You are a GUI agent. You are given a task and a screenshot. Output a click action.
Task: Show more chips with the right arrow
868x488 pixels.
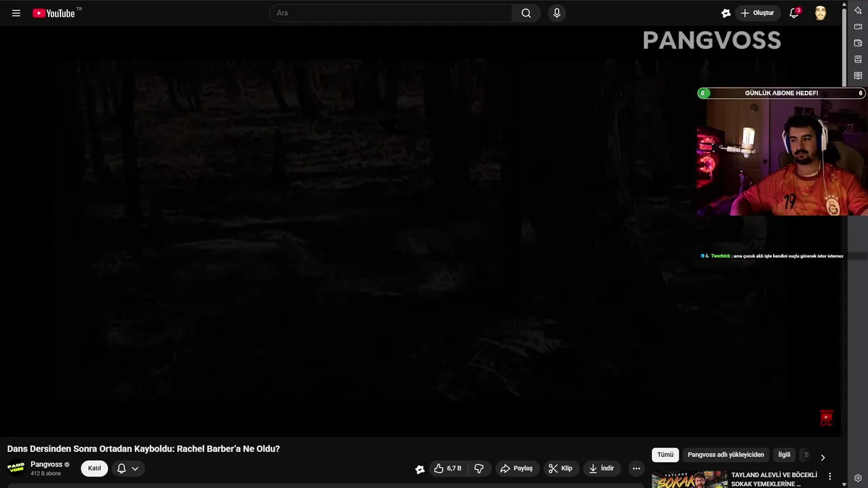click(x=823, y=457)
